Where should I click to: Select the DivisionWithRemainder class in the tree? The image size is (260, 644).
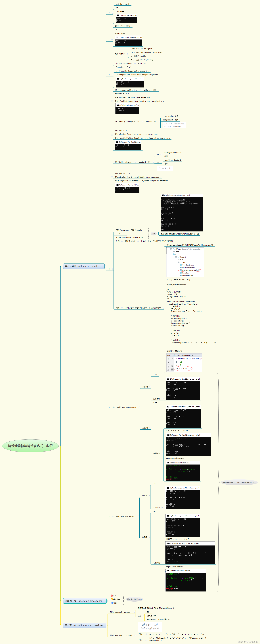click(x=191, y=270)
